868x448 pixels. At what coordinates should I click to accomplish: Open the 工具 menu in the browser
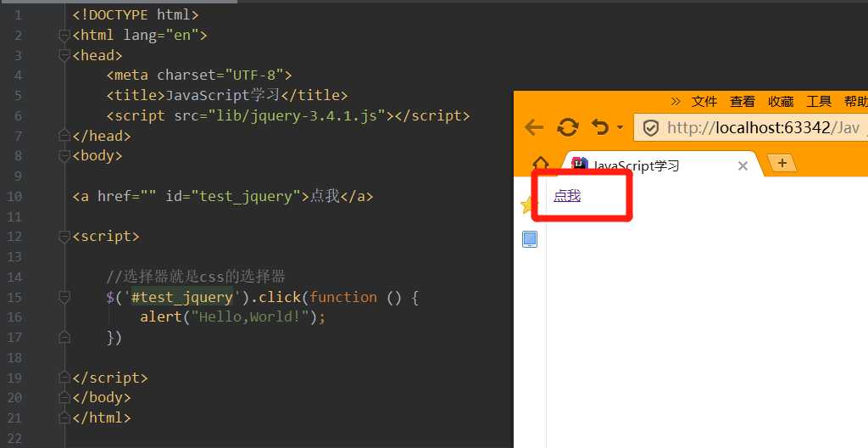pyautogui.click(x=819, y=102)
